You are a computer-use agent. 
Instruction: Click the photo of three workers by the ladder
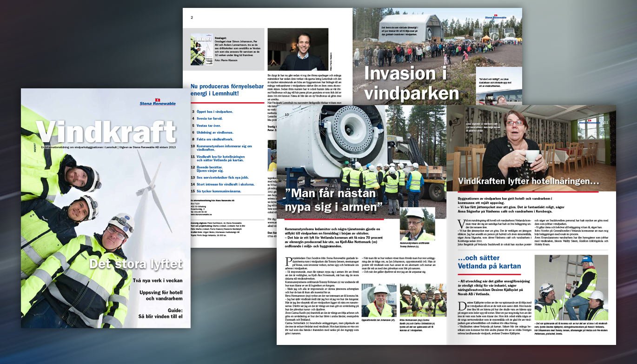tap(571, 288)
